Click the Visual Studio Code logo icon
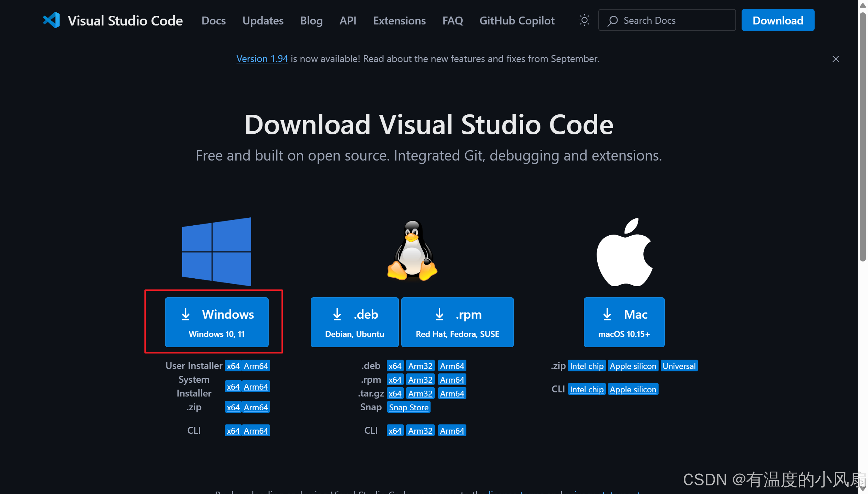Image resolution: width=868 pixels, height=494 pixels. tap(51, 20)
